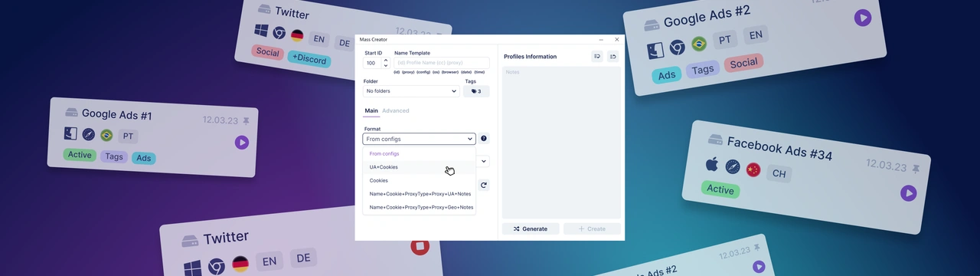The width and height of the screenshot is (980, 276).
Task: Click the Active tag on Facebook Ads #34 card
Action: click(x=720, y=189)
